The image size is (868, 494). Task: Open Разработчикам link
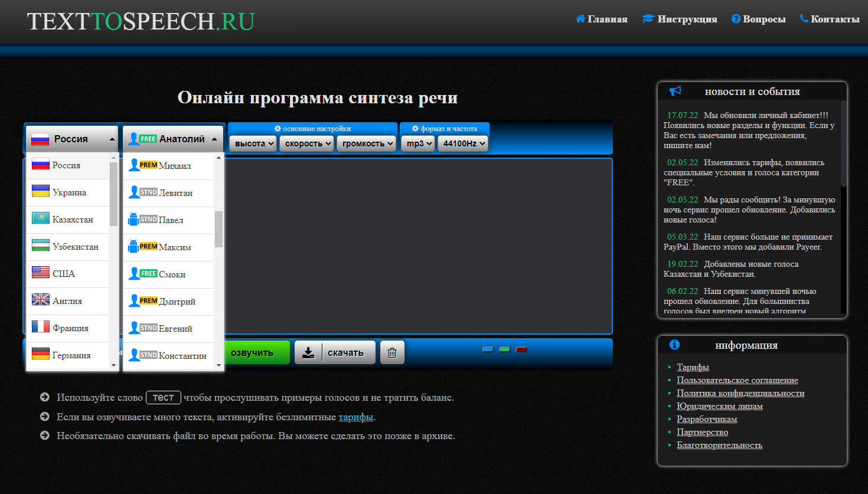coord(707,419)
